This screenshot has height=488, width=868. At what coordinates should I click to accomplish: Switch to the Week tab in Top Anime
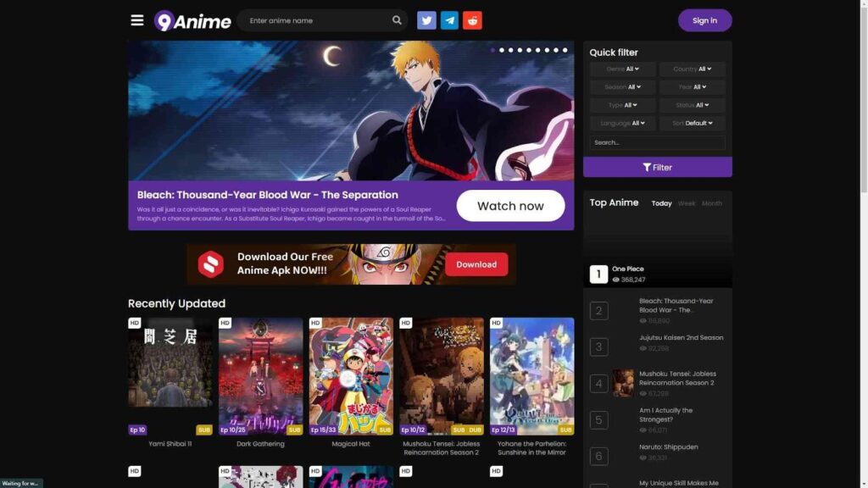click(687, 203)
